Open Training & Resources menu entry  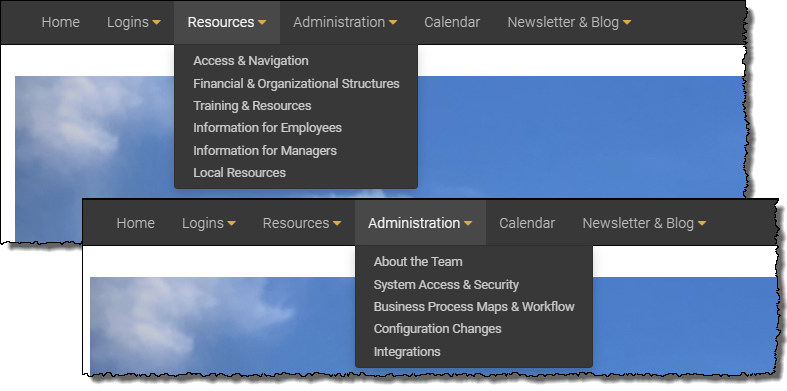pyautogui.click(x=252, y=105)
